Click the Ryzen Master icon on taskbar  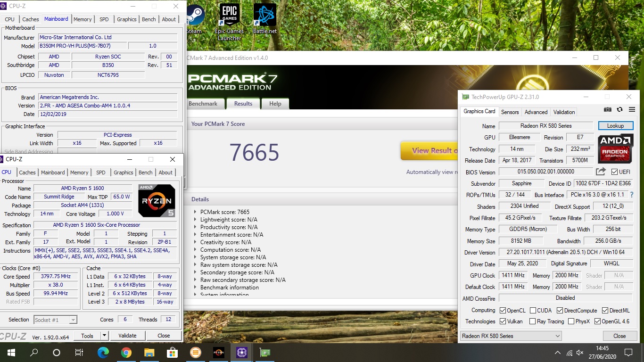(x=218, y=352)
